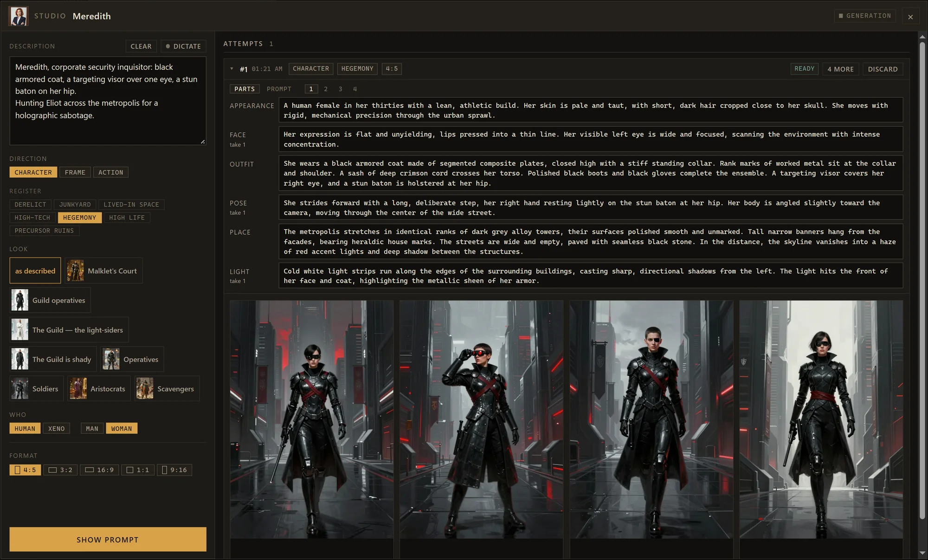Choose the Scavengers look icon

[x=145, y=389]
